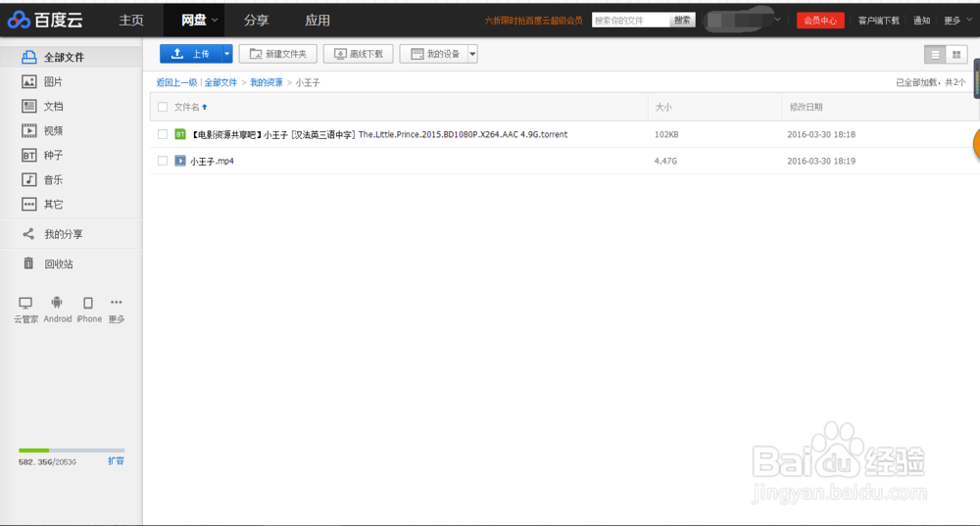The width and height of the screenshot is (980, 526).
Task: Select the 文档 documents category
Action: click(x=41, y=106)
